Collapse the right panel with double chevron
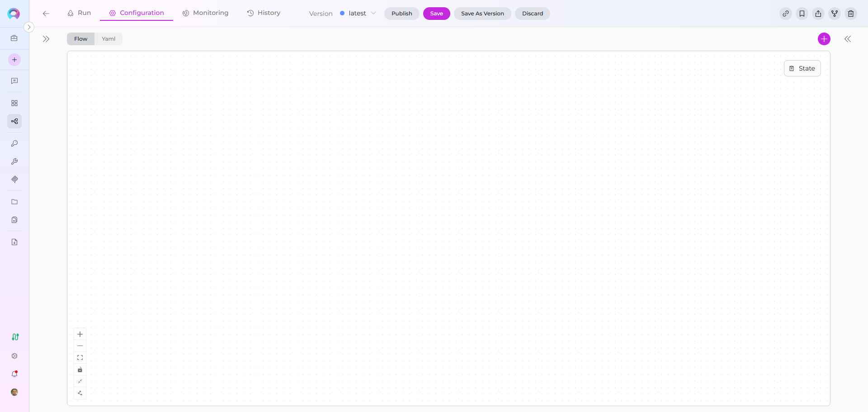Screen dimensions: 868x412 point(848,39)
